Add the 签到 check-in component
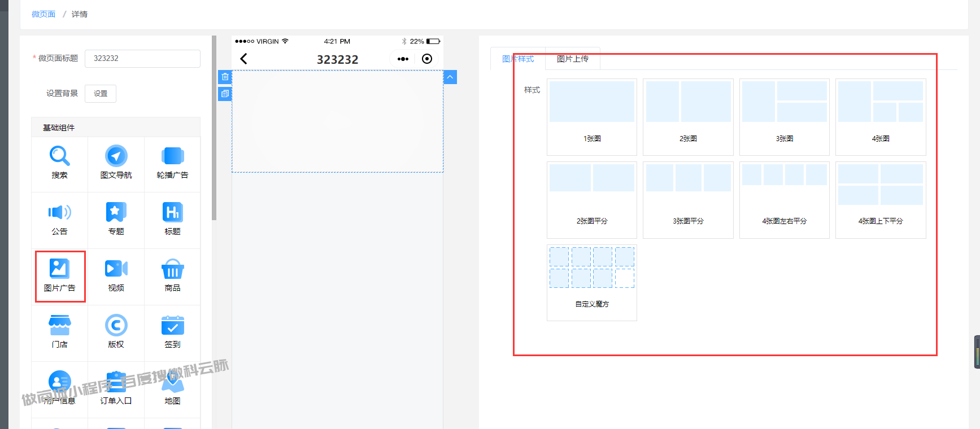The width and height of the screenshot is (980, 429). 172,334
